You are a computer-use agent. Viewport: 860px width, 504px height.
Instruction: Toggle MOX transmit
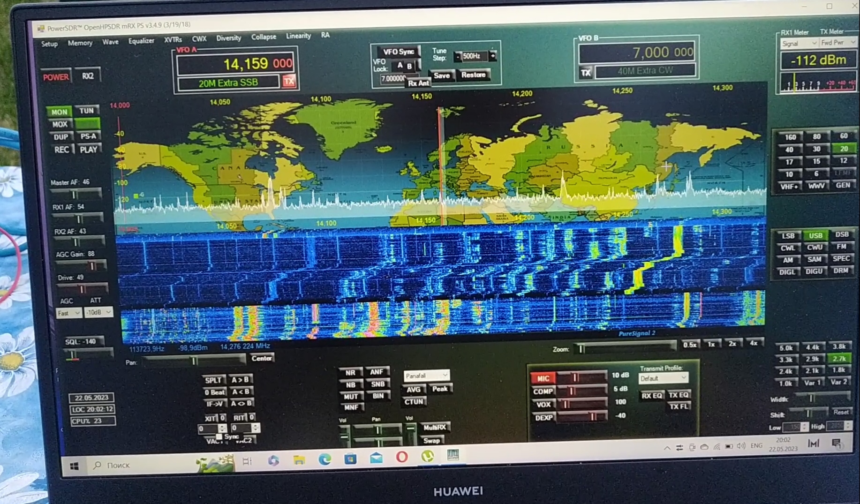(60, 124)
